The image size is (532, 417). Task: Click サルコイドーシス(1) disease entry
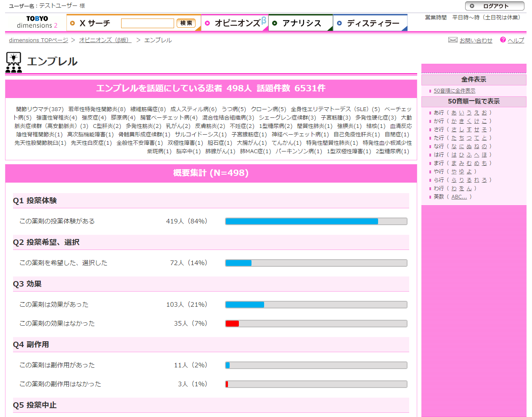(x=201, y=135)
